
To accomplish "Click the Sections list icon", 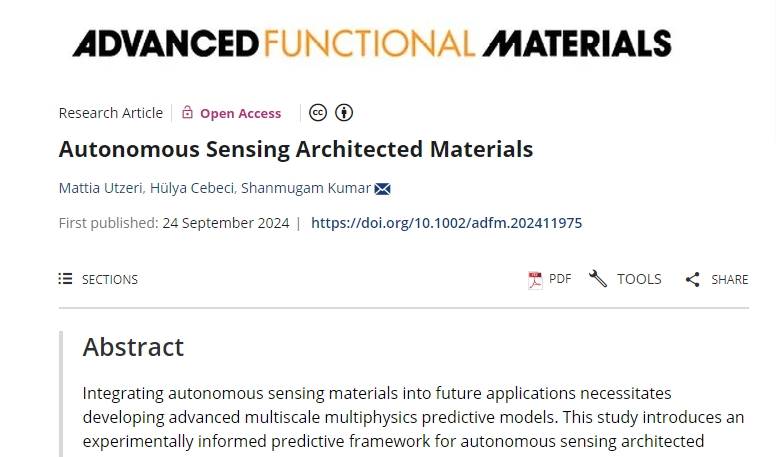I will click(66, 279).
